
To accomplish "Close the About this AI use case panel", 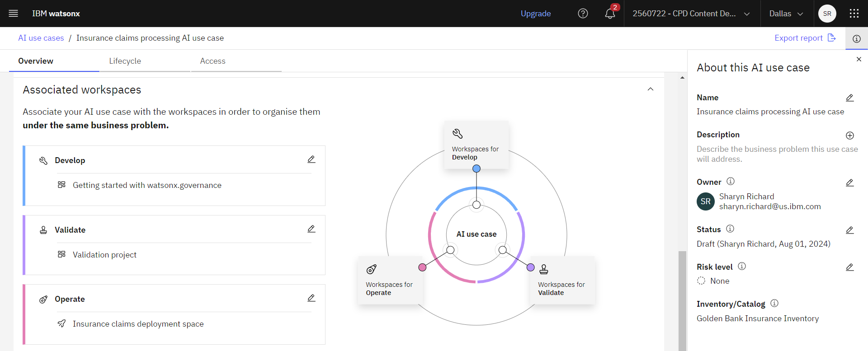I will pyautogui.click(x=859, y=59).
